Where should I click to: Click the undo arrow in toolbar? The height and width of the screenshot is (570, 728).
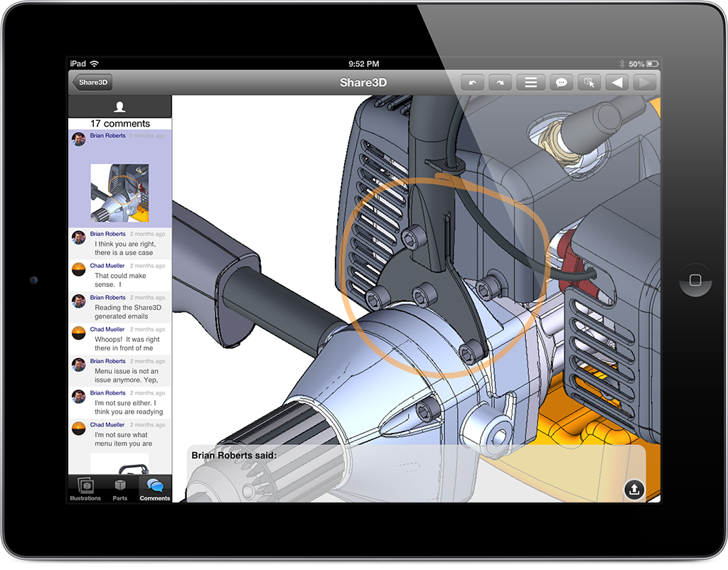(473, 82)
